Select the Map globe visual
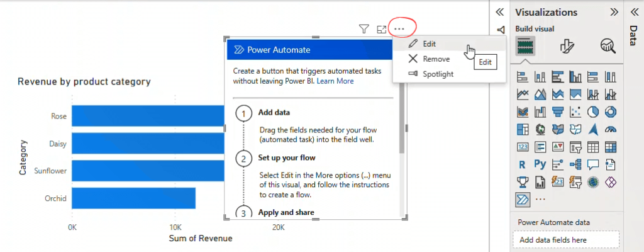Image resolution: width=644 pixels, height=252 pixels. 540,129
